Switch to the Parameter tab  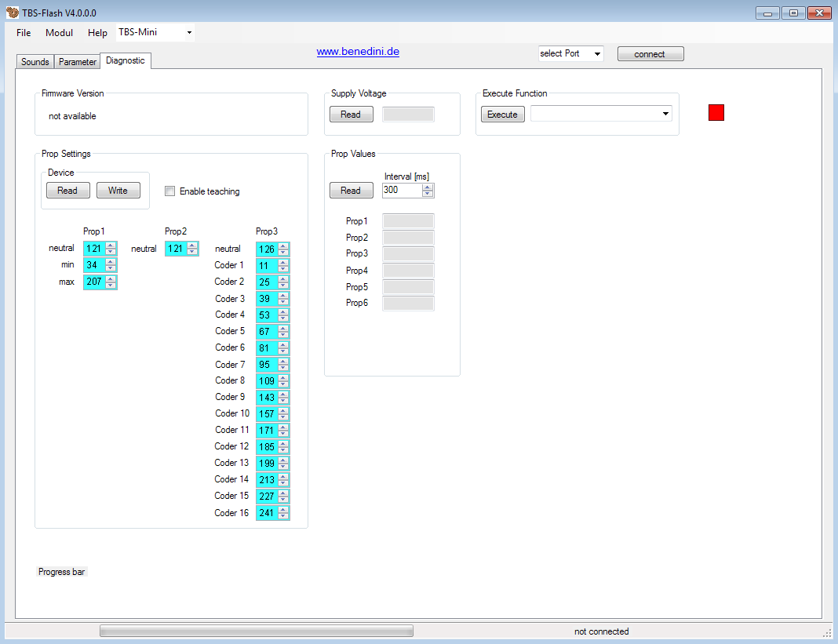(78, 62)
